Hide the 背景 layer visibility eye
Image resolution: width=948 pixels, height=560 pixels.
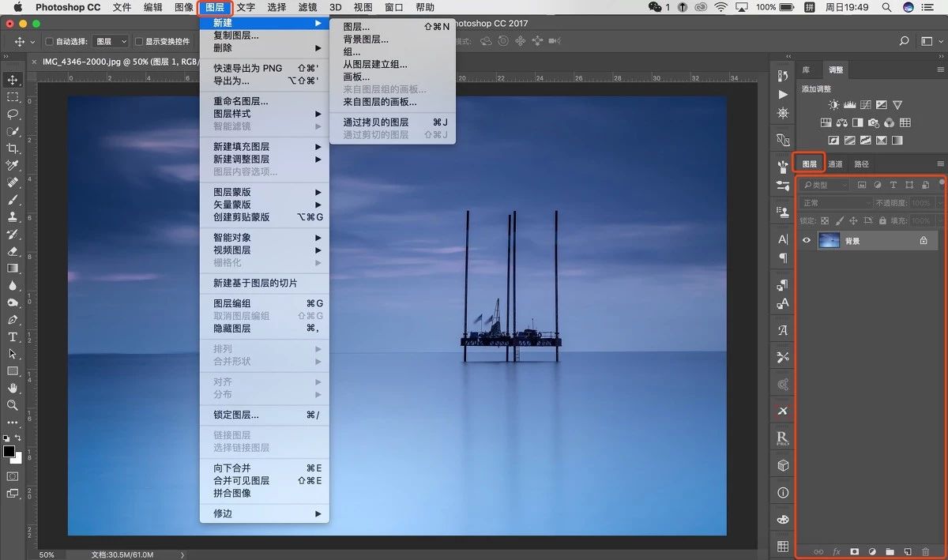click(x=807, y=240)
